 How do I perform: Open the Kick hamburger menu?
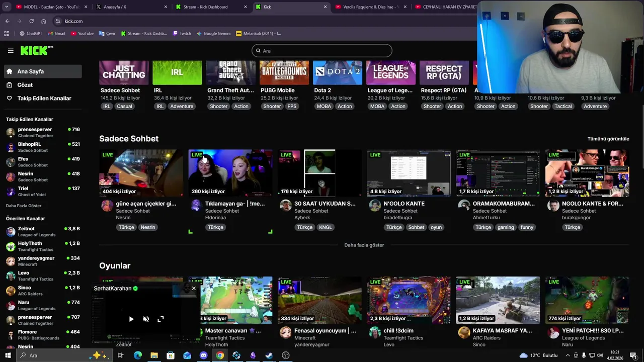coord(11,51)
